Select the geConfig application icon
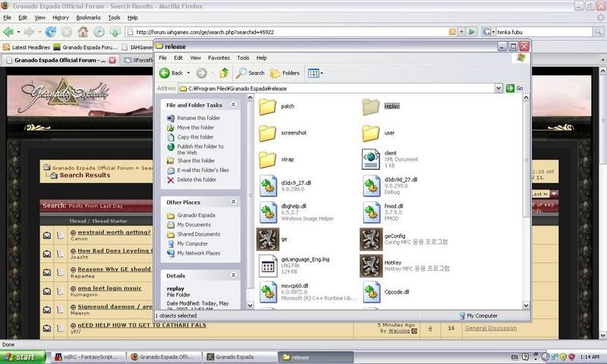607x364 pixels. click(x=371, y=239)
